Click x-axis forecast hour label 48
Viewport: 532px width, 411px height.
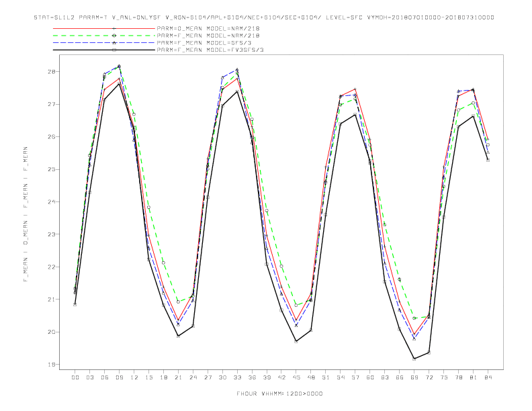point(311,377)
